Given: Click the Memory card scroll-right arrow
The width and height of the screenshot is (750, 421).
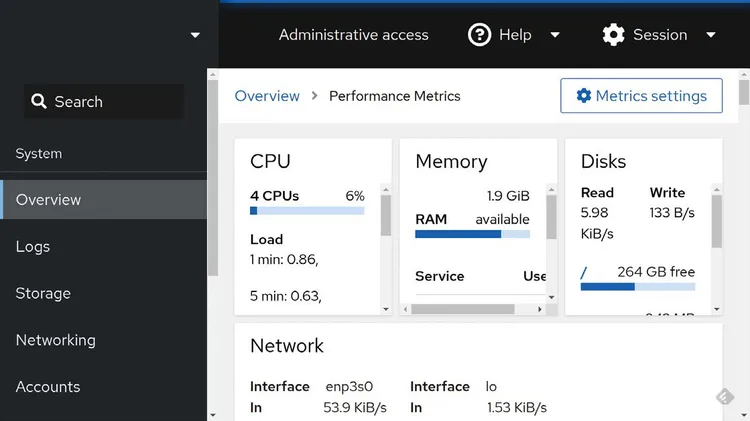Looking at the screenshot, I should pyautogui.click(x=540, y=309).
